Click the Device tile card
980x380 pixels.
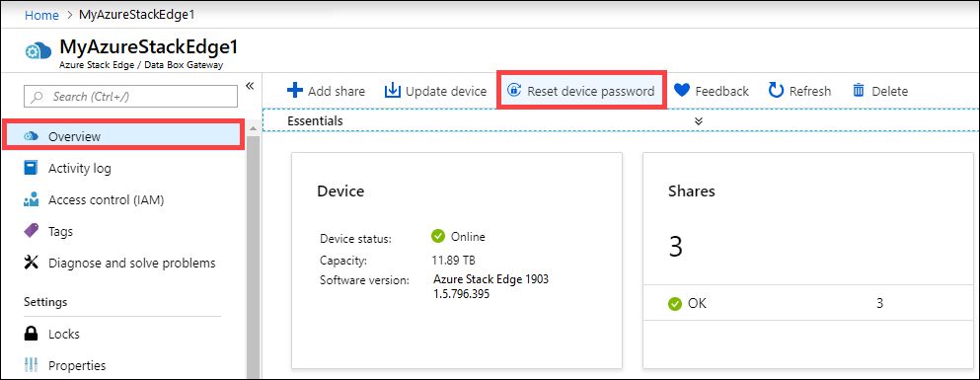(457, 261)
